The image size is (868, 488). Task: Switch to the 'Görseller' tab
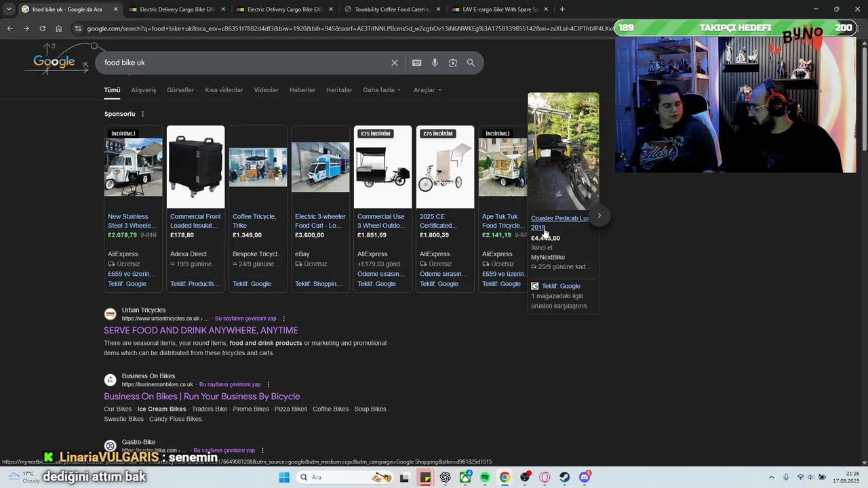click(180, 90)
